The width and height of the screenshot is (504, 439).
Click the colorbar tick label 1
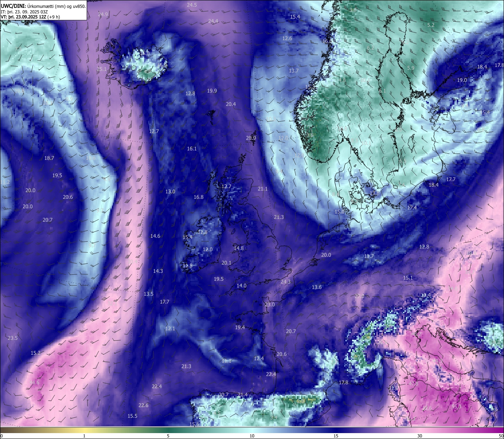coord(84,436)
